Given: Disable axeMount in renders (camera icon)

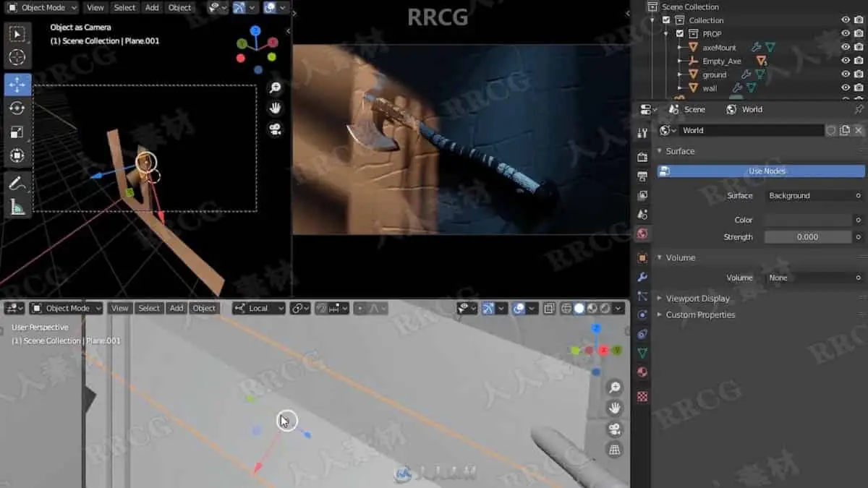Looking at the screenshot, I should [859, 47].
